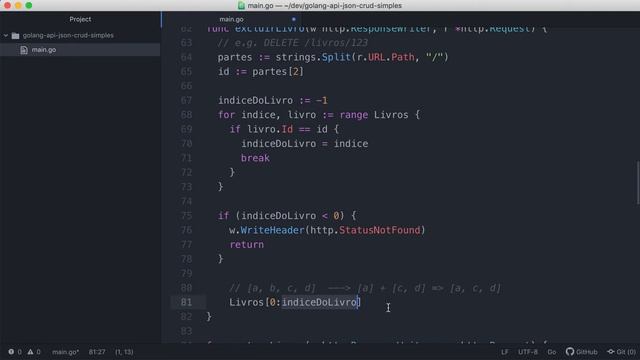Click StatusNotFound on line 76

380,230
